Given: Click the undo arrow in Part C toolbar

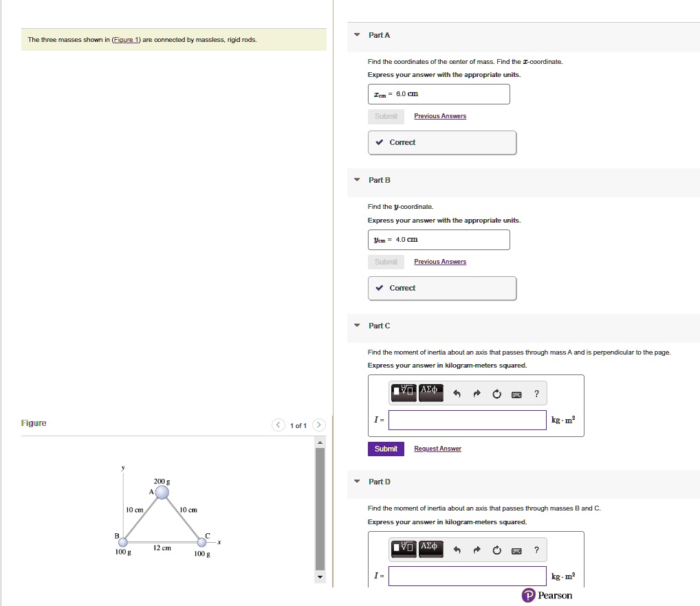Looking at the screenshot, I should [x=457, y=392].
